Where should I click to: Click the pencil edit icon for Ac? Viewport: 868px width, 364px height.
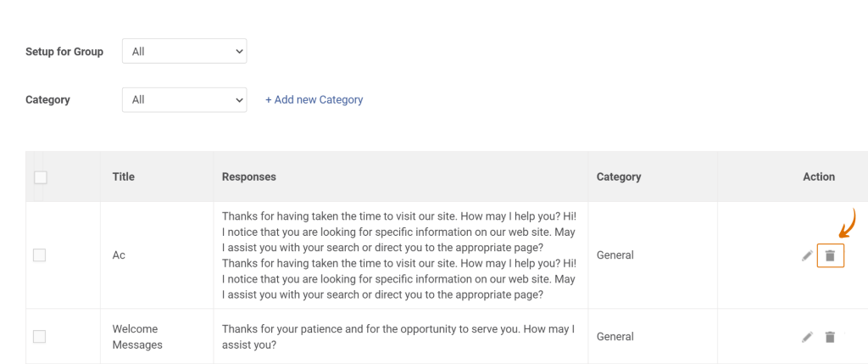point(807,256)
